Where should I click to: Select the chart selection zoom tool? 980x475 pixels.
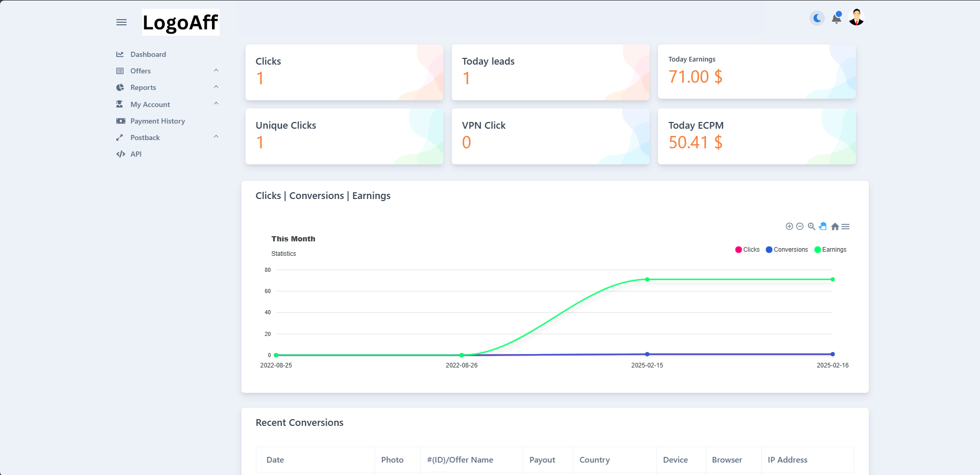click(x=811, y=226)
